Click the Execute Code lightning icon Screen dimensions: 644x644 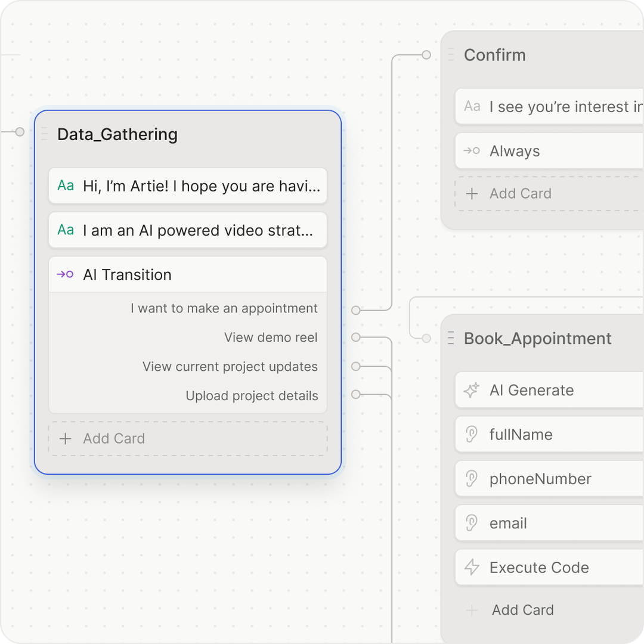click(x=472, y=567)
